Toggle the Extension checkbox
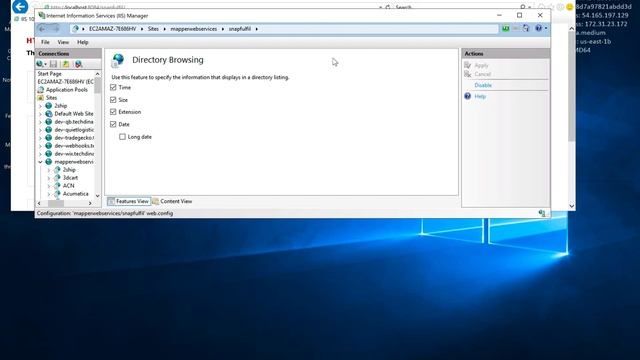Image resolution: width=640 pixels, height=360 pixels. [x=113, y=112]
